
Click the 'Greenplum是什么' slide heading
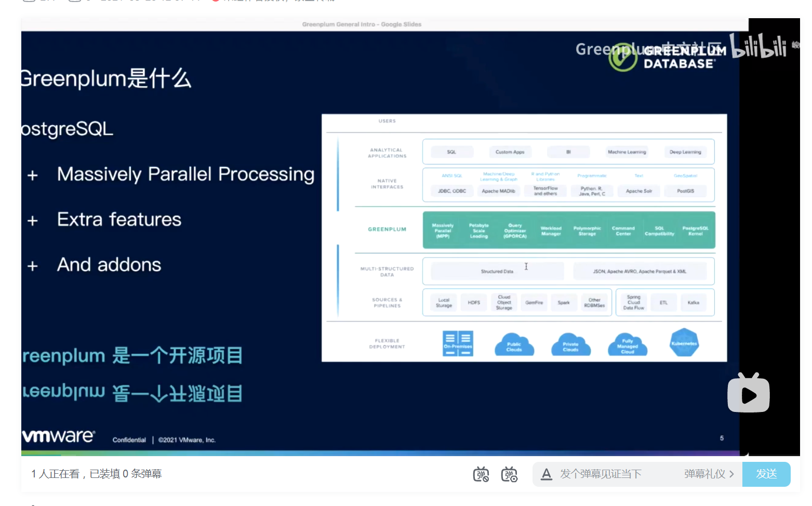click(x=106, y=78)
